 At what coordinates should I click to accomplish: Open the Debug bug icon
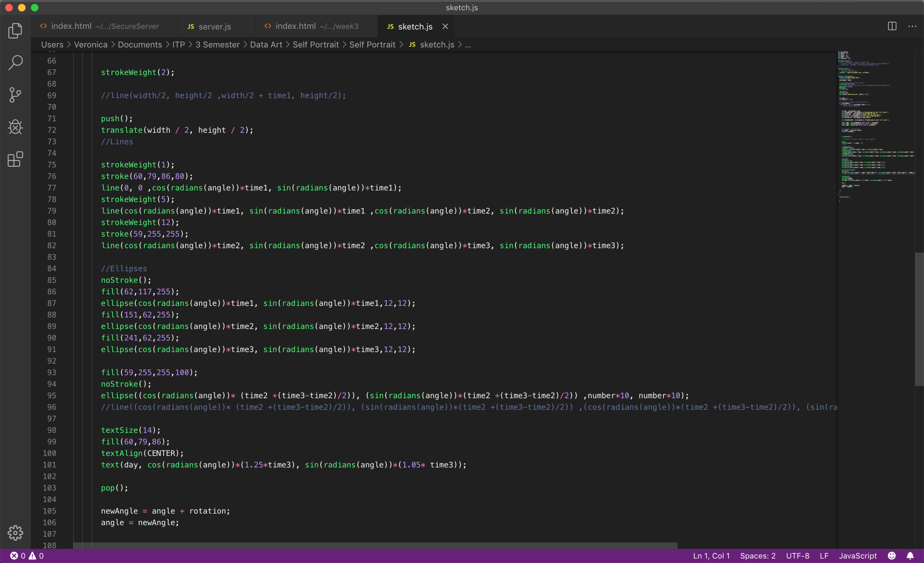15,127
